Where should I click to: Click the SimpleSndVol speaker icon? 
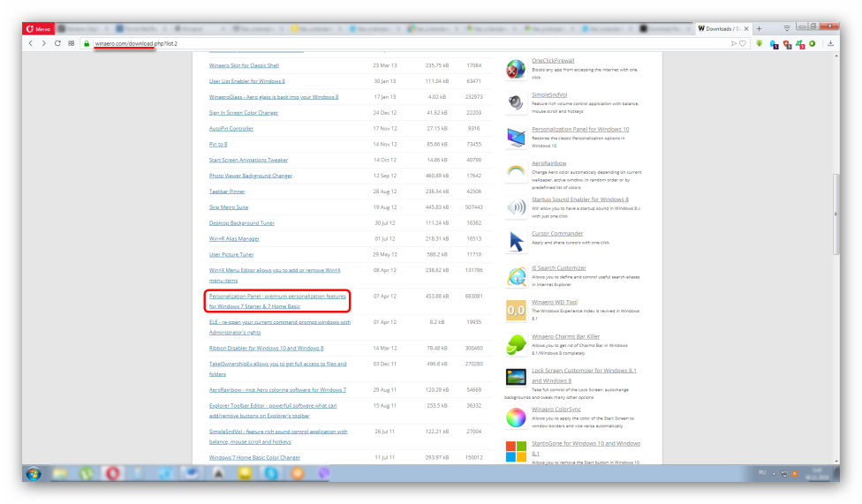(x=516, y=102)
